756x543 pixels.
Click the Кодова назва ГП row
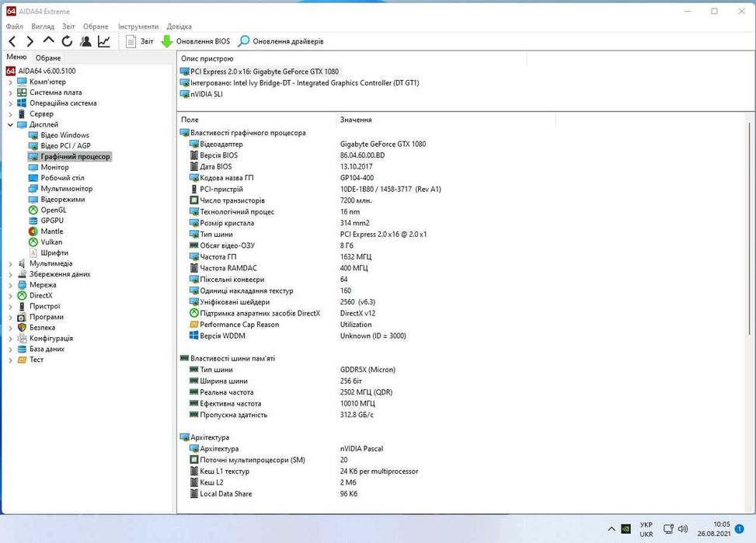(x=281, y=178)
